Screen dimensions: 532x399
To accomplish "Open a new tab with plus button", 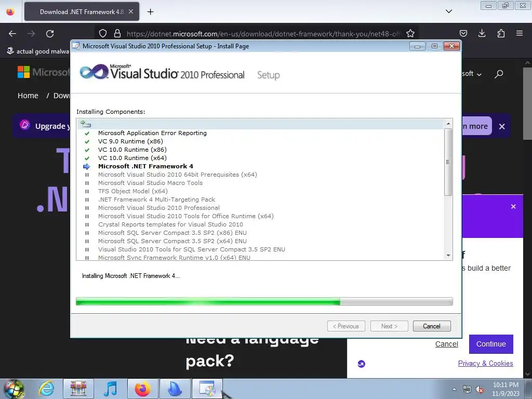I will [x=150, y=12].
